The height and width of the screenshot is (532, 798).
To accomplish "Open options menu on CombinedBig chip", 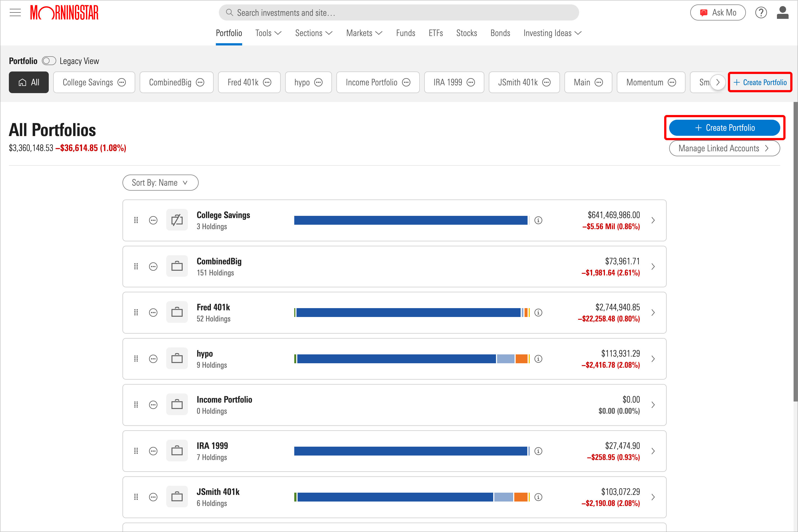I will (x=200, y=83).
